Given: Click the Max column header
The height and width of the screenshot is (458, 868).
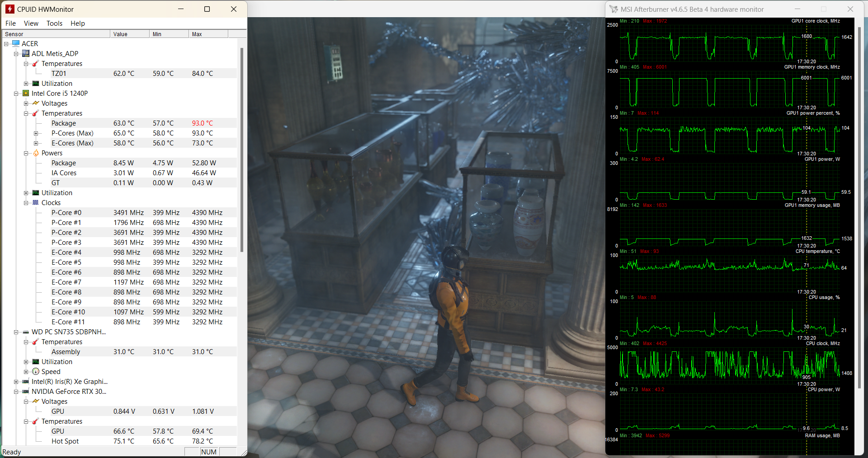Looking at the screenshot, I should tap(208, 34).
